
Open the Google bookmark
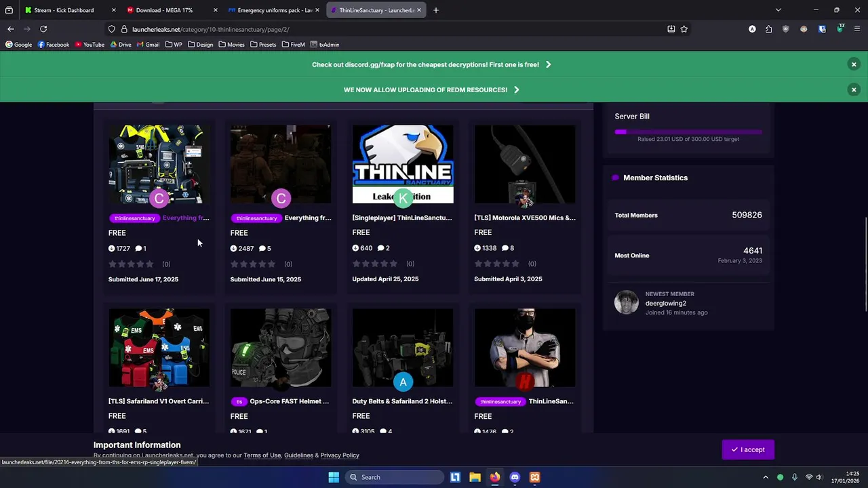coord(18,45)
